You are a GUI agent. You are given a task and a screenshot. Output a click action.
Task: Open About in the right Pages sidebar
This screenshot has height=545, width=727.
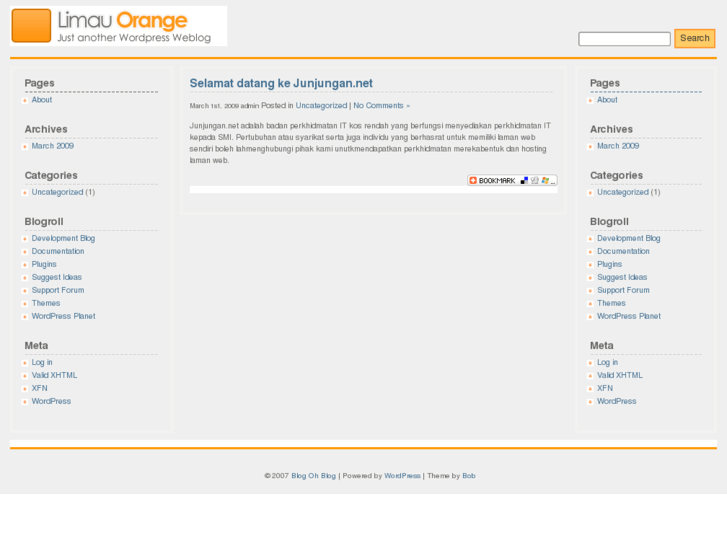[607, 100]
